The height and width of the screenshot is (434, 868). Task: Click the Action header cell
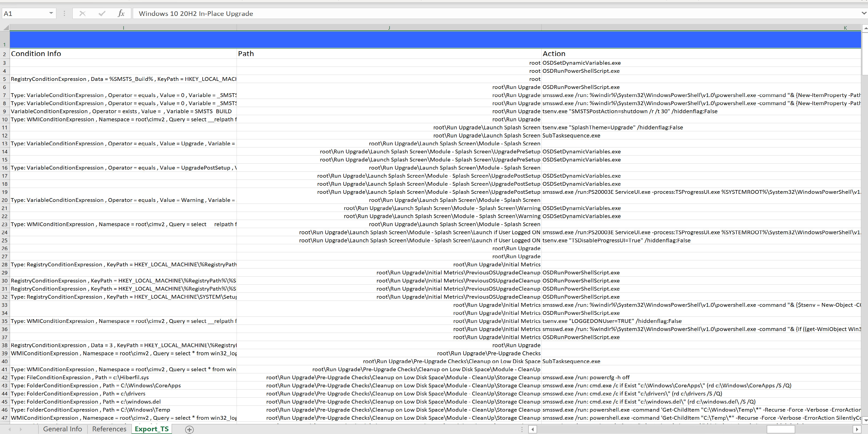[701, 54]
